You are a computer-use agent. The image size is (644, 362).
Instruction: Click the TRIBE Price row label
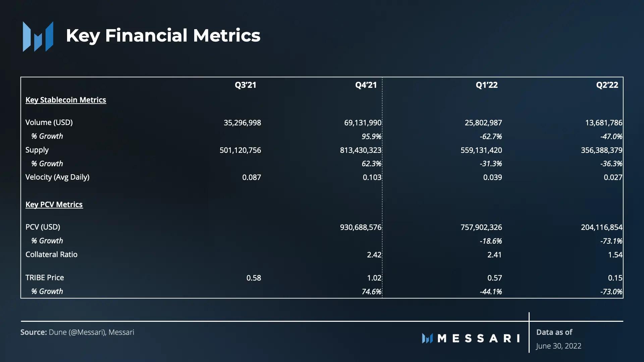pos(45,278)
